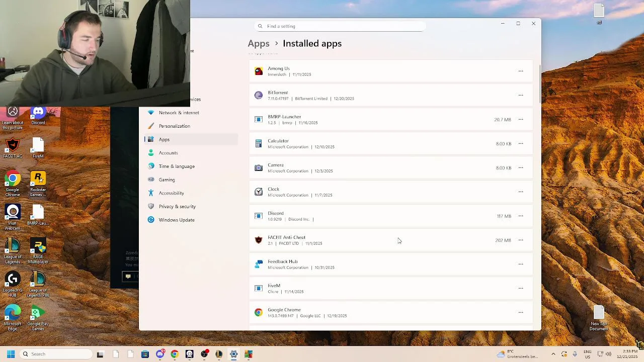
Task: Select the FACEIT Anti-Cheat shield icon
Action: tap(259, 240)
